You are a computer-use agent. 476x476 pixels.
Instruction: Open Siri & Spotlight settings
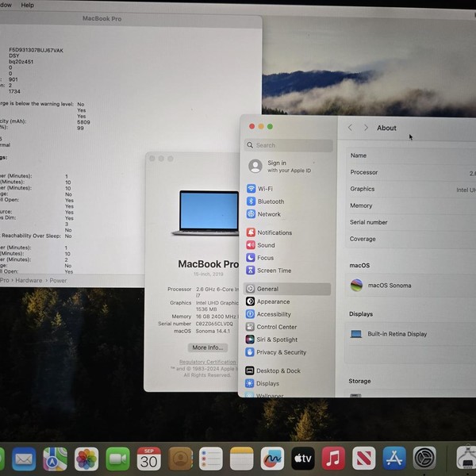click(271, 340)
